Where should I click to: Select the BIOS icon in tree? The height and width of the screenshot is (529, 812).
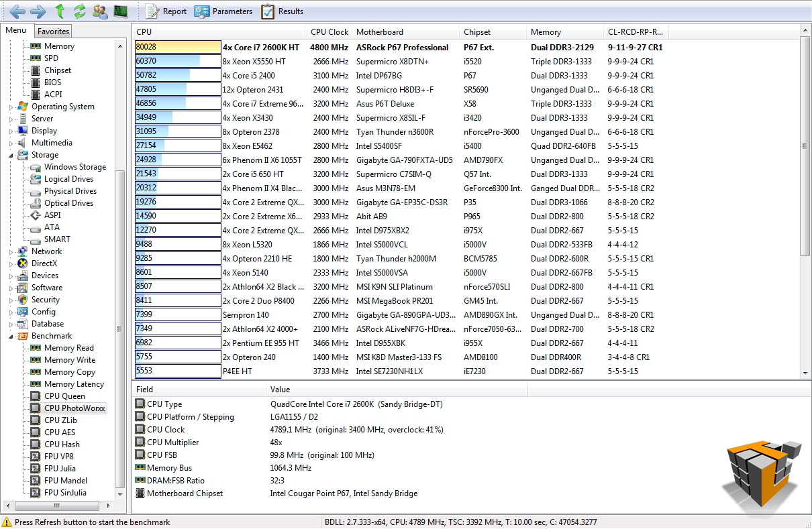coord(36,82)
